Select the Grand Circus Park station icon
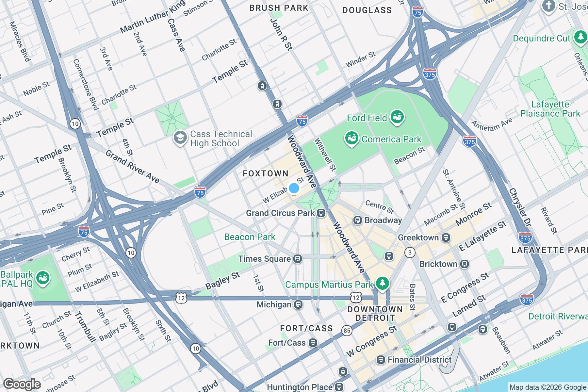588x392 pixels. [x=321, y=213]
